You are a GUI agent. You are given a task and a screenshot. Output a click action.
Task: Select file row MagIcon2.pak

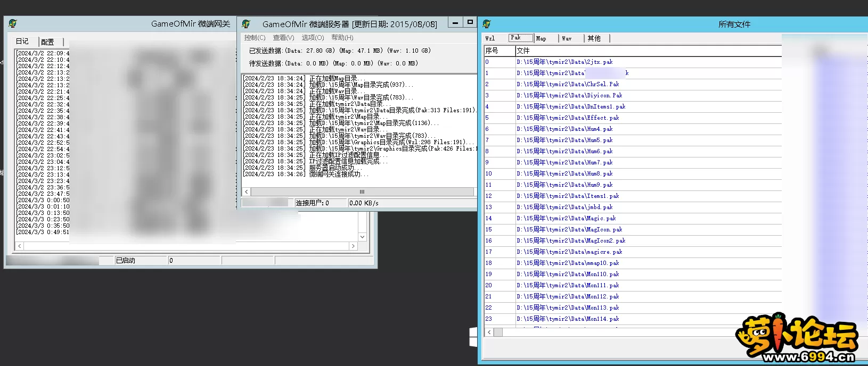633,240
